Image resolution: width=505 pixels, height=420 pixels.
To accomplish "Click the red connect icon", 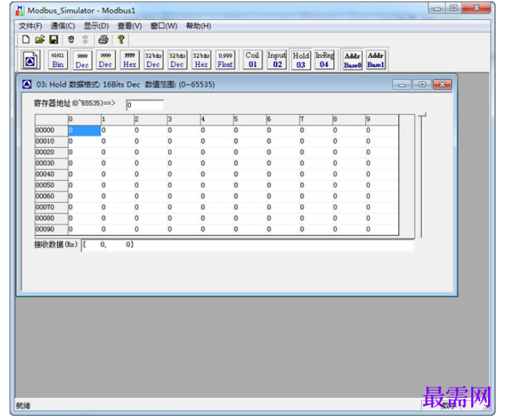I will [71, 40].
